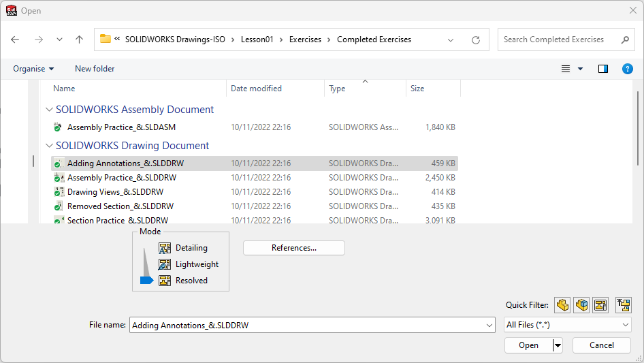Open view options dropdown arrow
Viewport: 644px width, 363px height.
580,69
